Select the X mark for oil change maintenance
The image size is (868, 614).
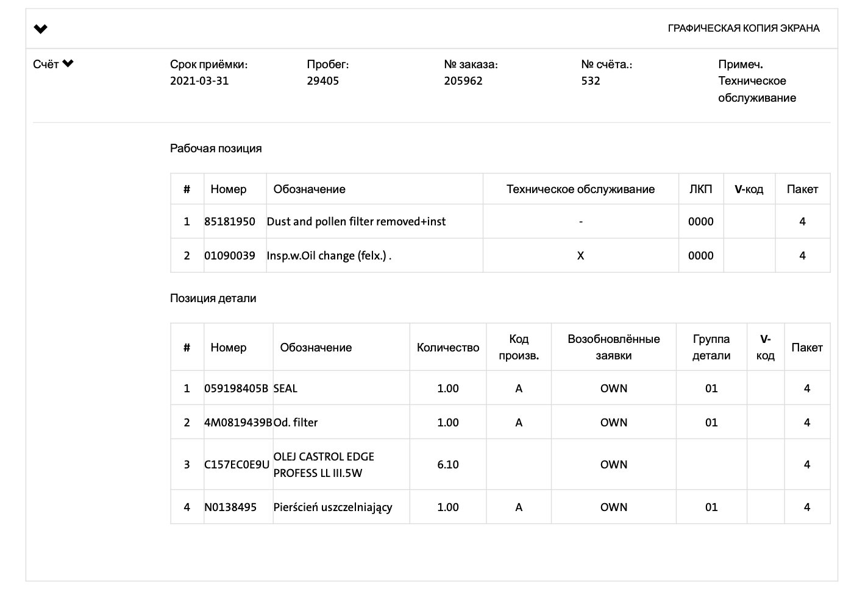click(x=580, y=255)
